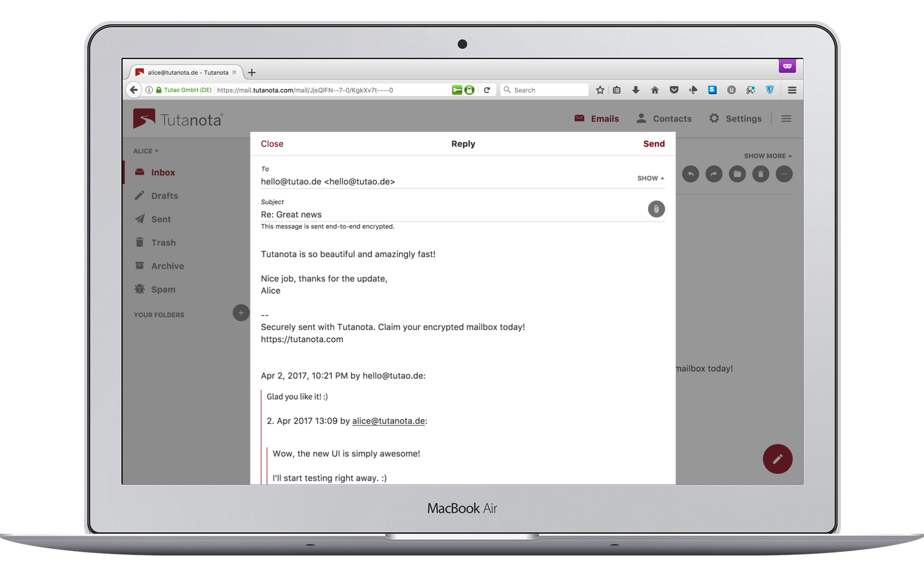Click the Tutao GmbH (DE) certificate label
924x566 pixels.
click(x=187, y=90)
